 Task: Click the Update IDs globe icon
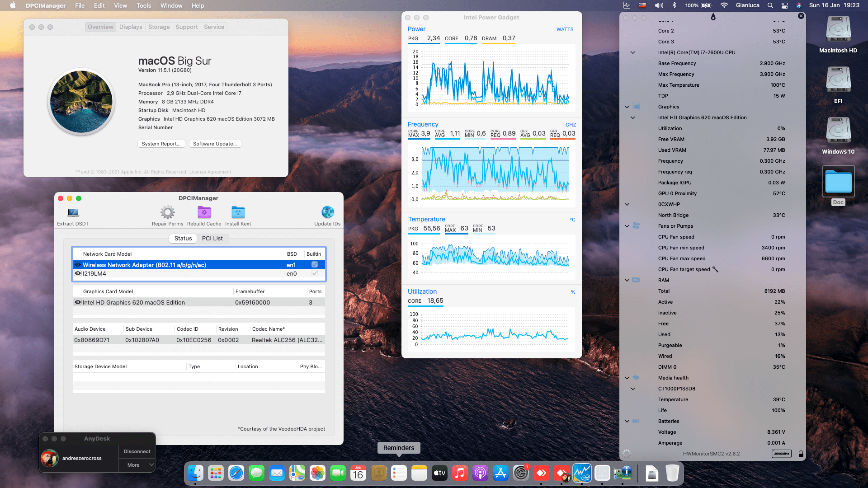(x=327, y=212)
